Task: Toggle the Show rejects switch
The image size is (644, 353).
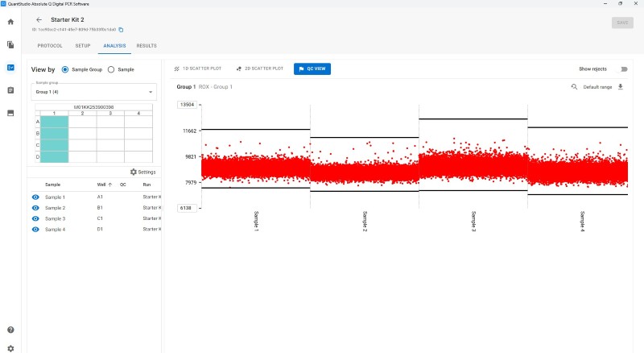Action: point(623,69)
